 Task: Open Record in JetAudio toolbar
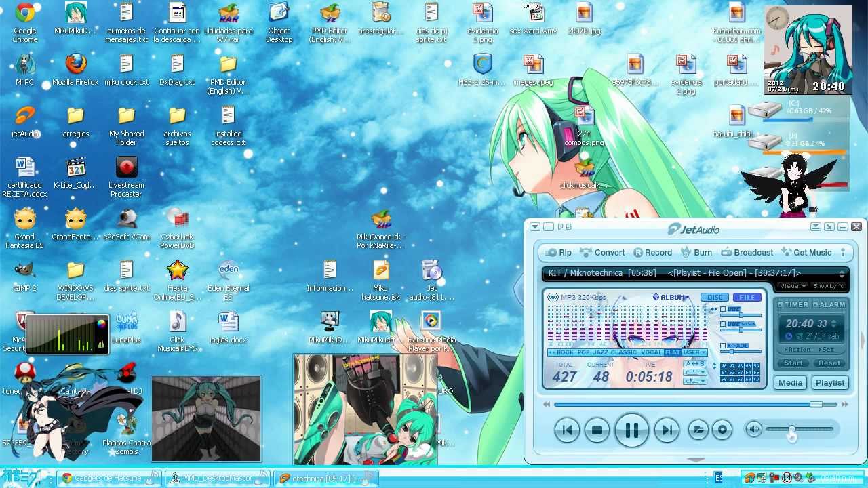pyautogui.click(x=652, y=252)
